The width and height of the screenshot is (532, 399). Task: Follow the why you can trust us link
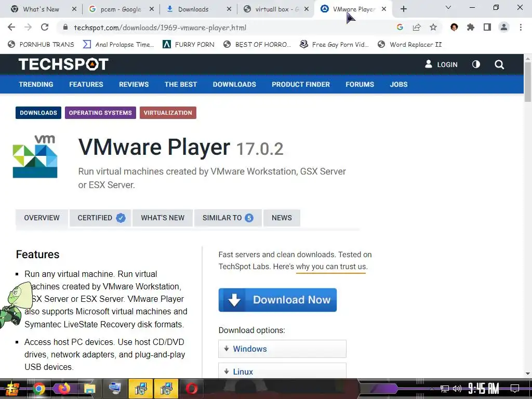[x=331, y=267]
